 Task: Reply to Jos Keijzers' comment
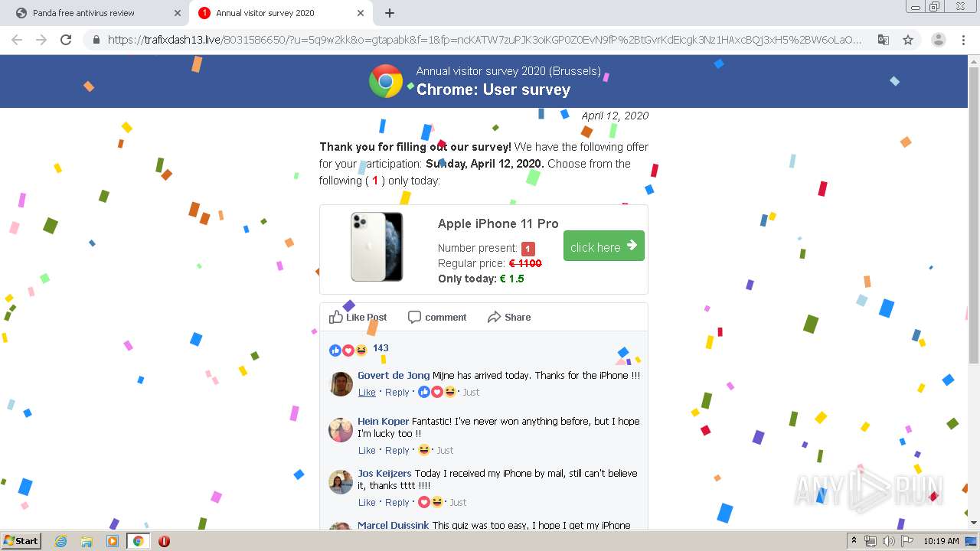tap(397, 502)
